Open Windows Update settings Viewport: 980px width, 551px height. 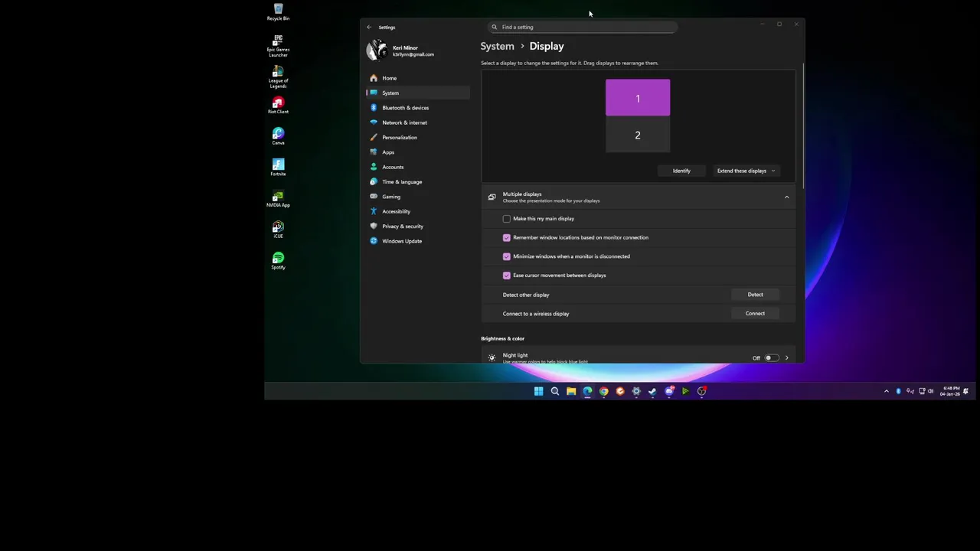click(x=418, y=241)
